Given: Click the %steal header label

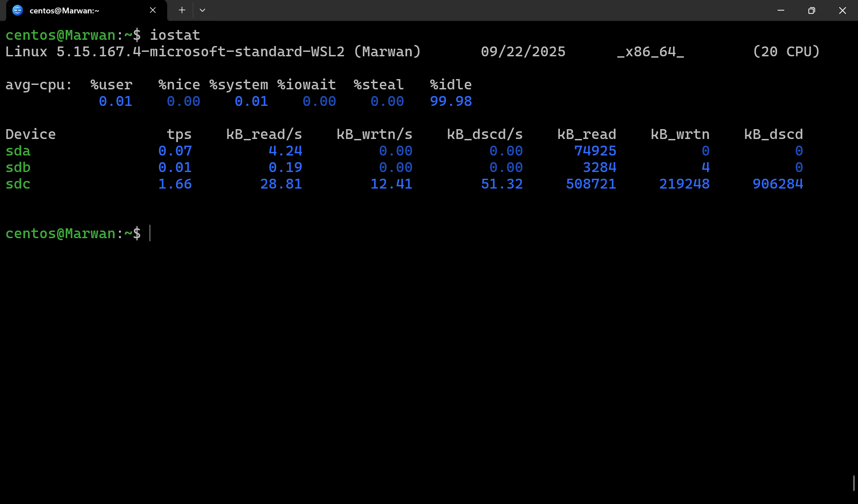Looking at the screenshot, I should [x=379, y=85].
